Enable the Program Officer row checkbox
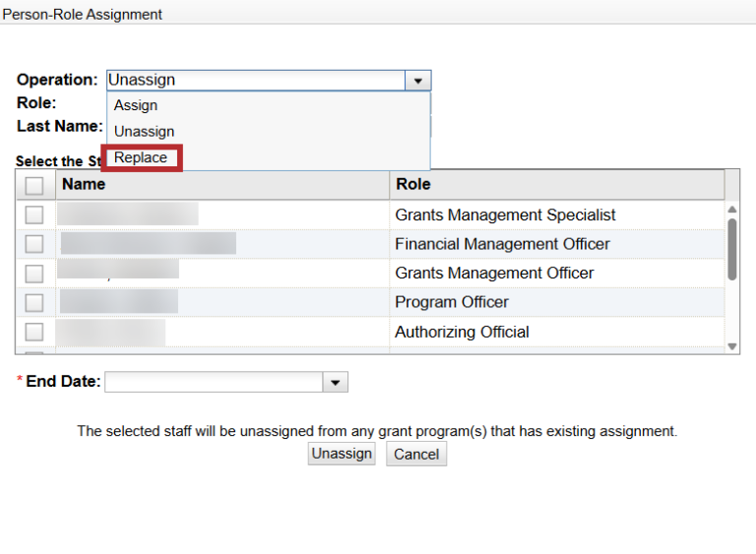Image resolution: width=756 pixels, height=554 pixels. [34, 302]
